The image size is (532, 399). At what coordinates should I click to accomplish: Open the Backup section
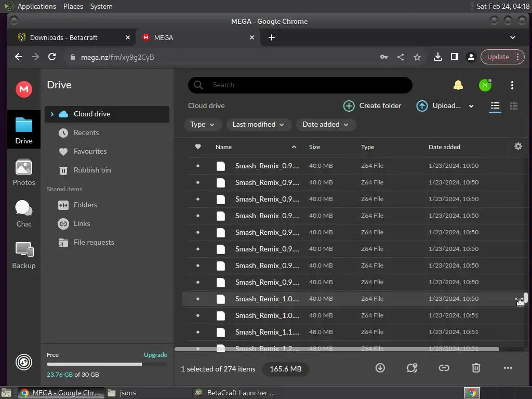tap(24, 255)
